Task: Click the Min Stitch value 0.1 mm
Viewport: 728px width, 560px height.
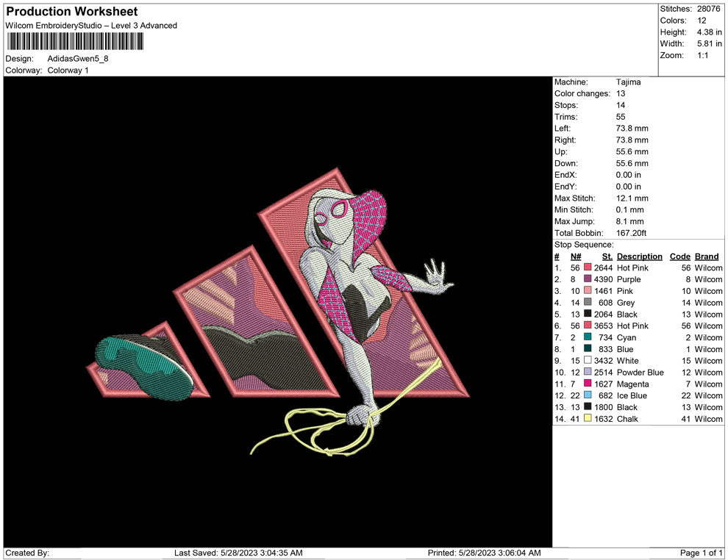Action: (x=629, y=209)
